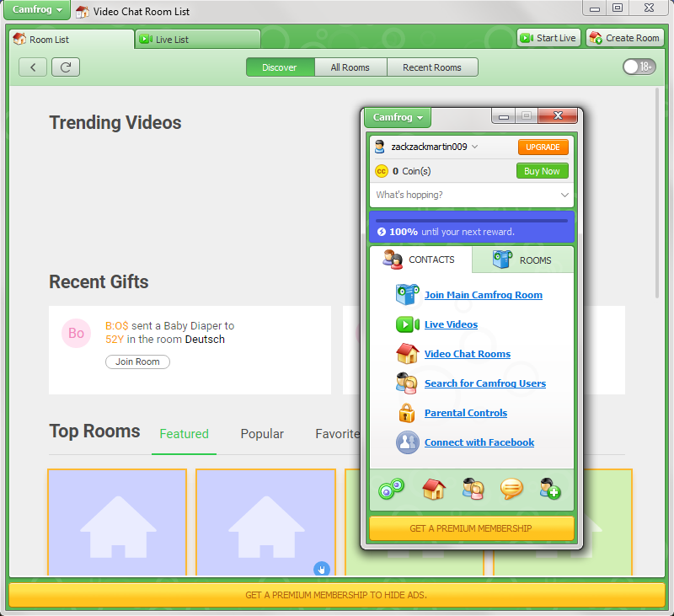Click the Create Room button
The image size is (674, 616).
[x=625, y=38]
